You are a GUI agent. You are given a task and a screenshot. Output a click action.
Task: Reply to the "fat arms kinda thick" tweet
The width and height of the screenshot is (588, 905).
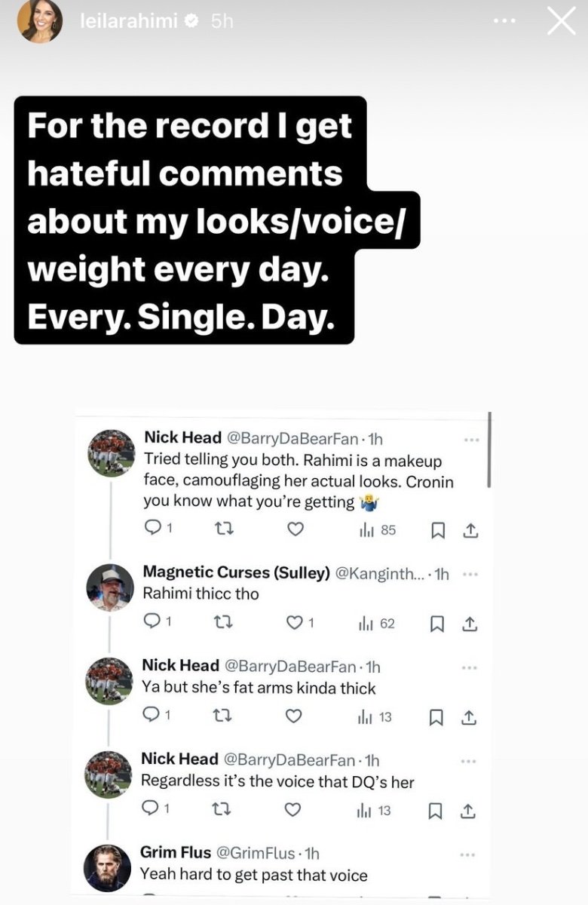pos(151,716)
